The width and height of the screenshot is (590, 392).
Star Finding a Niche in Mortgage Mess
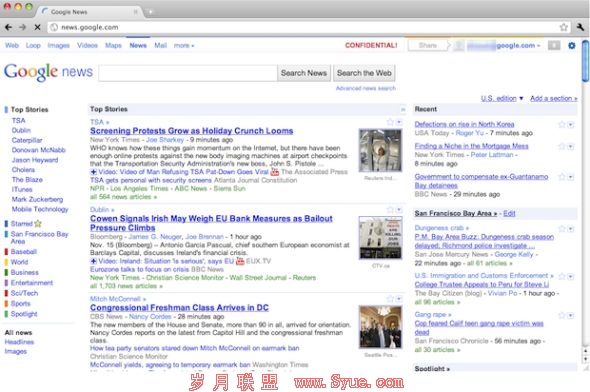pos(562,146)
